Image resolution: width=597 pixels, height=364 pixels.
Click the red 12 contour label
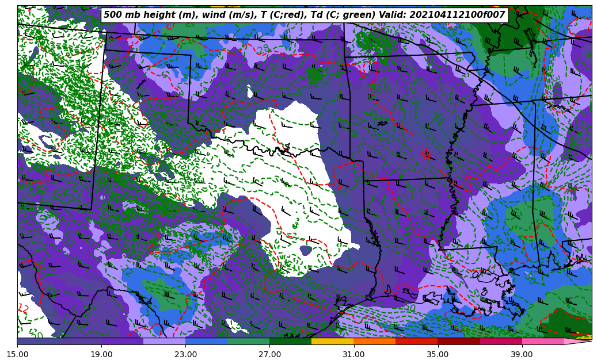(23, 308)
